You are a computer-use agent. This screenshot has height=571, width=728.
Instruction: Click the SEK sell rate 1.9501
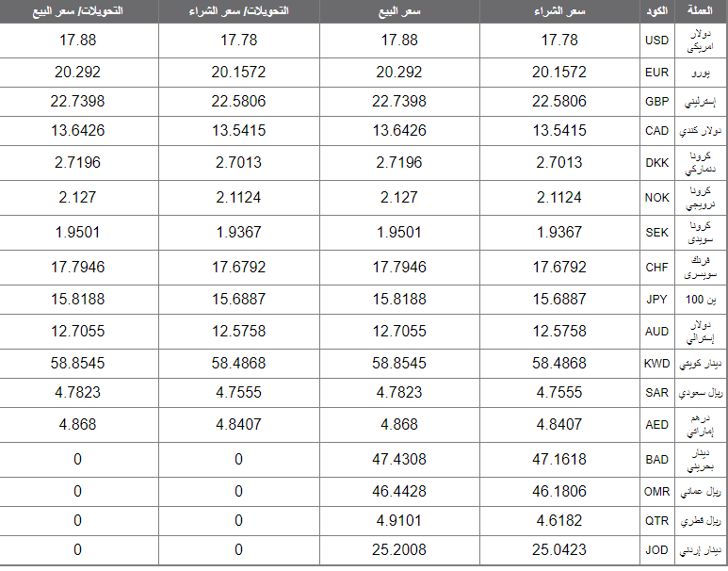[398, 233]
